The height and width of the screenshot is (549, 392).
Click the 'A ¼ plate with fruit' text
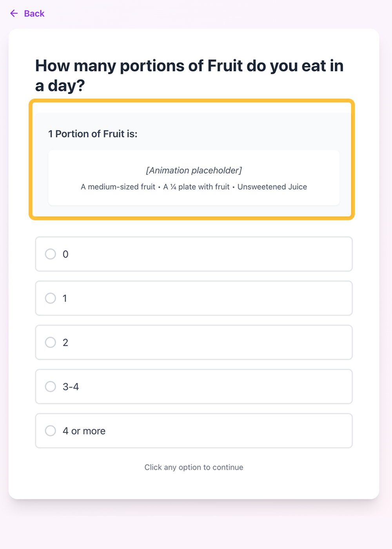pos(196,187)
